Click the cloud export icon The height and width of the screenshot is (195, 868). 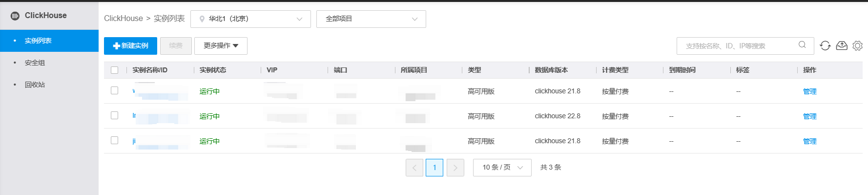click(842, 45)
